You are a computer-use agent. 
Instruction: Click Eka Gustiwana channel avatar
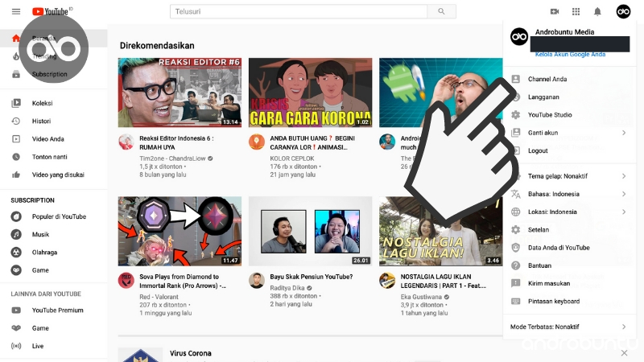387,281
